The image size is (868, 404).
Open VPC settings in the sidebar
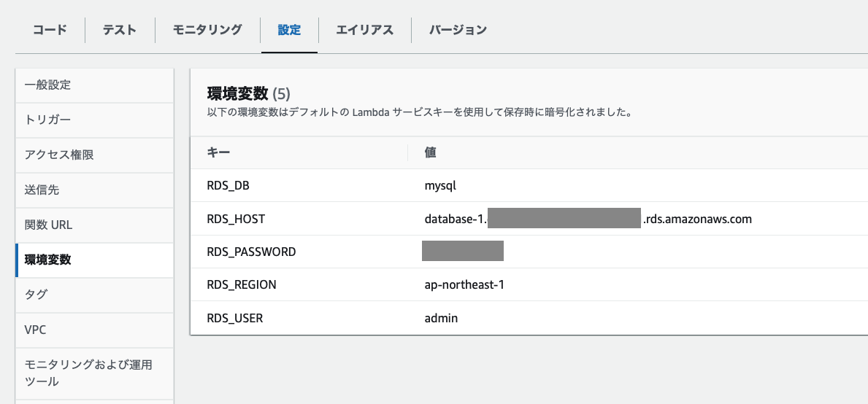36,330
